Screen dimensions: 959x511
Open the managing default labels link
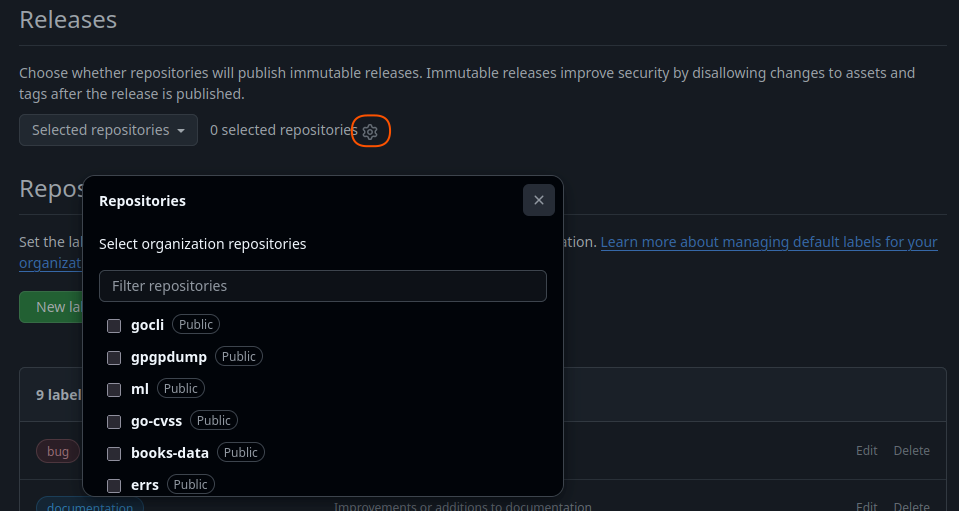768,242
